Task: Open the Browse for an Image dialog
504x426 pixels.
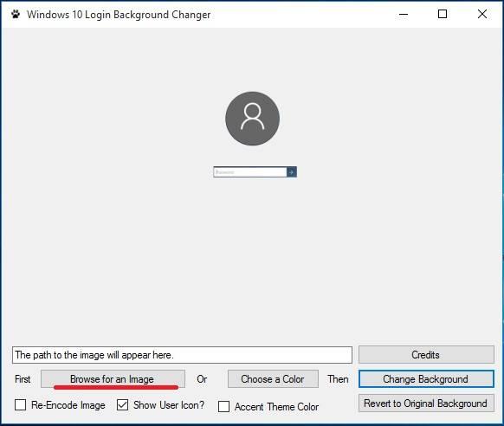Action: (113, 379)
